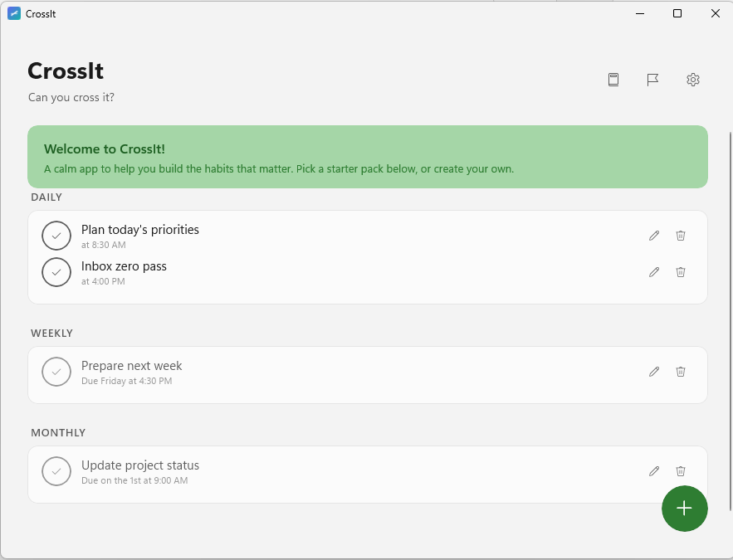Edit "Update project status" with the pencil icon
Screen dimensions: 733x560
[x=653, y=471]
